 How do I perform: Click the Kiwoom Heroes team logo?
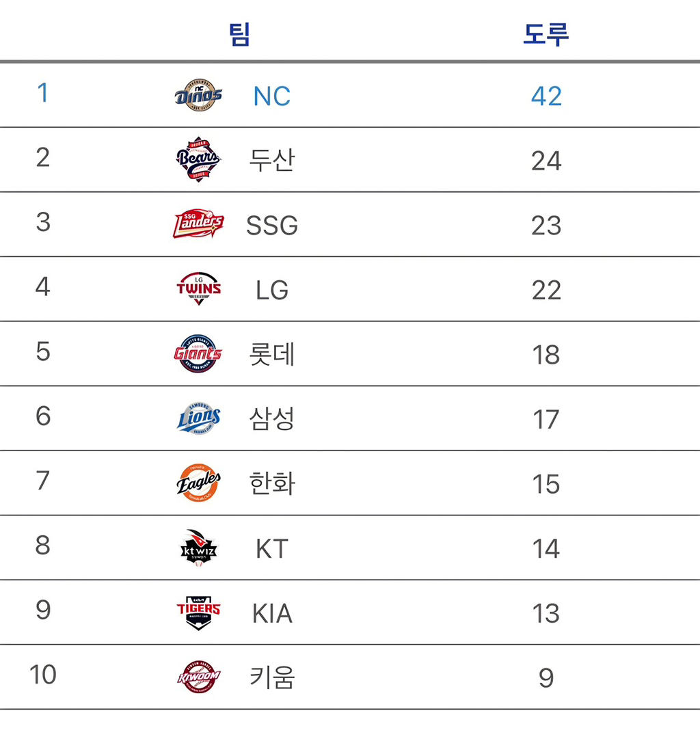[x=198, y=677]
